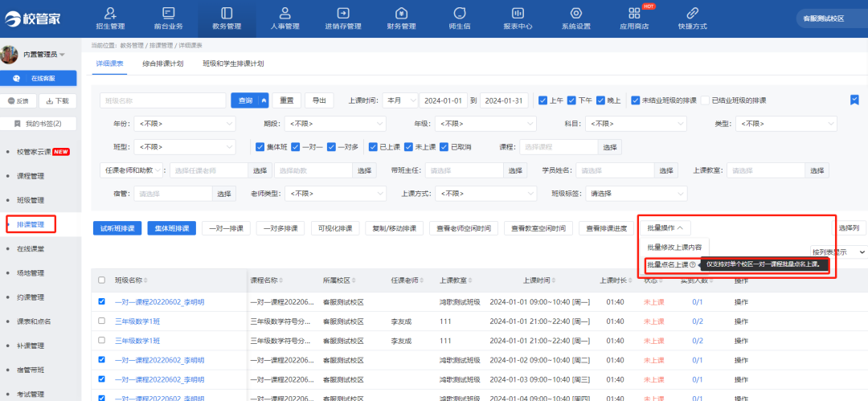This screenshot has height=401, width=868.
Task: Open the 应用商店 app store icon
Action: 634,13
